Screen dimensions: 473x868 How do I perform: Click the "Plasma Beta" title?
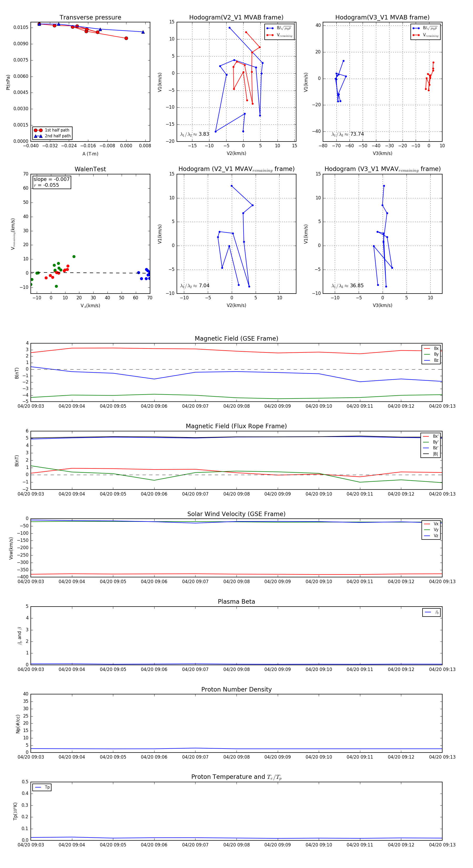236,602
